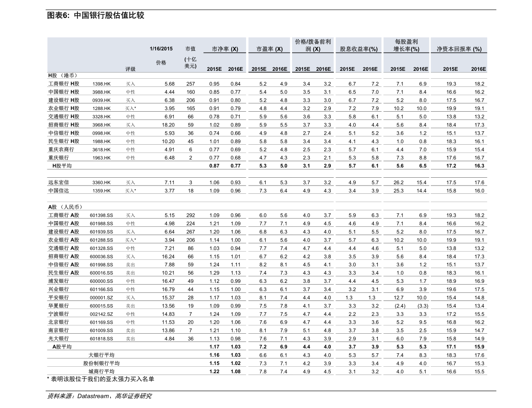Select the 价格/拨备前利润 (X) header

coord(313,46)
